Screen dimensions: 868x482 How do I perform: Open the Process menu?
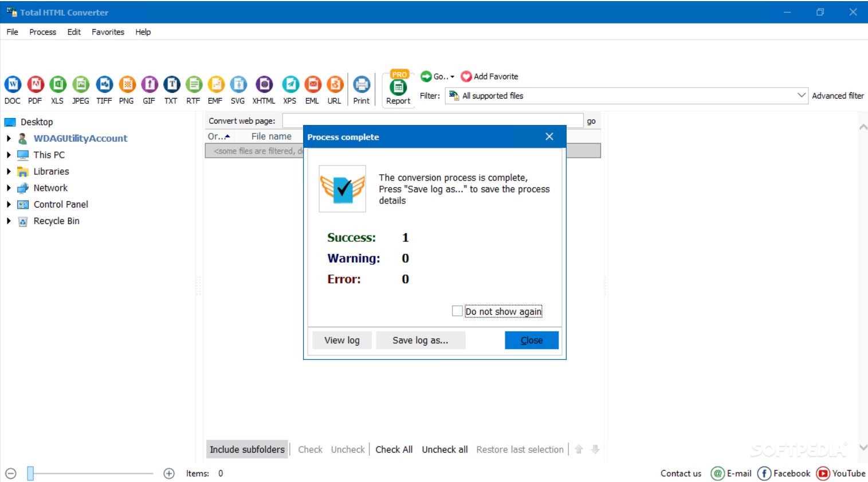tap(43, 32)
